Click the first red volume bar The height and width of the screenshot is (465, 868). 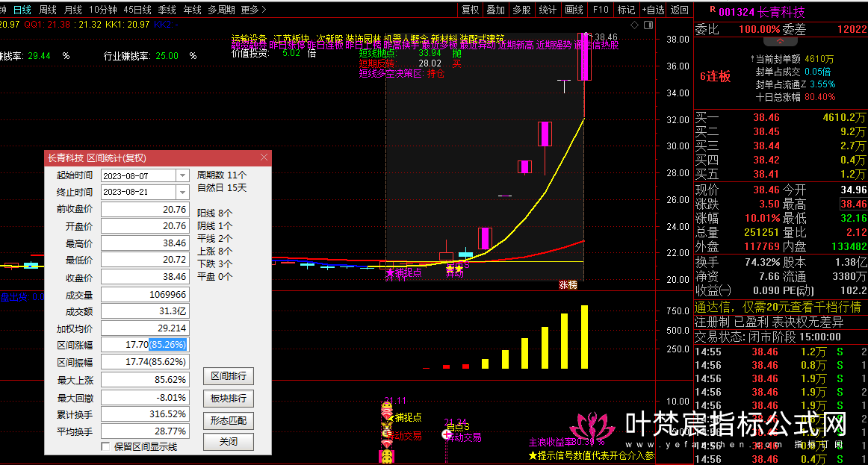pos(427,368)
